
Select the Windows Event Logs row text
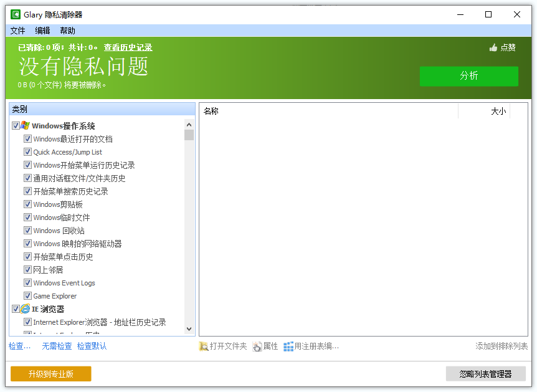tap(64, 283)
